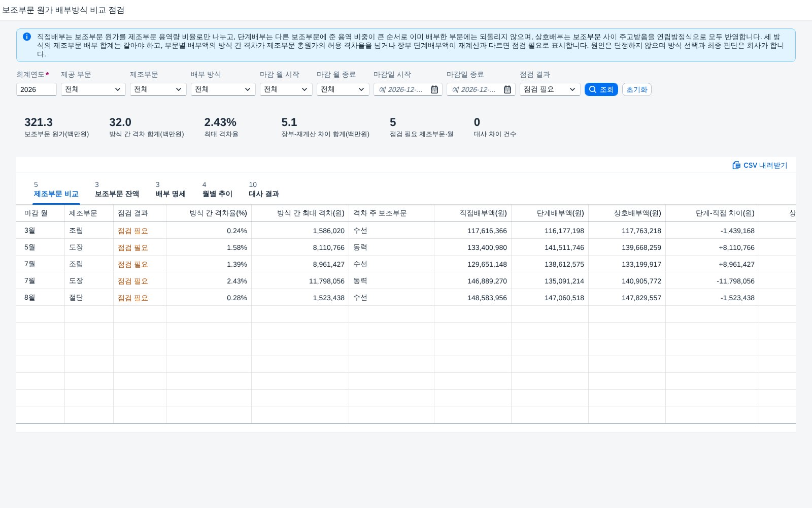The height and width of the screenshot is (508, 812).
Task: Click the 회계연도 input field
Action: pyautogui.click(x=37, y=89)
